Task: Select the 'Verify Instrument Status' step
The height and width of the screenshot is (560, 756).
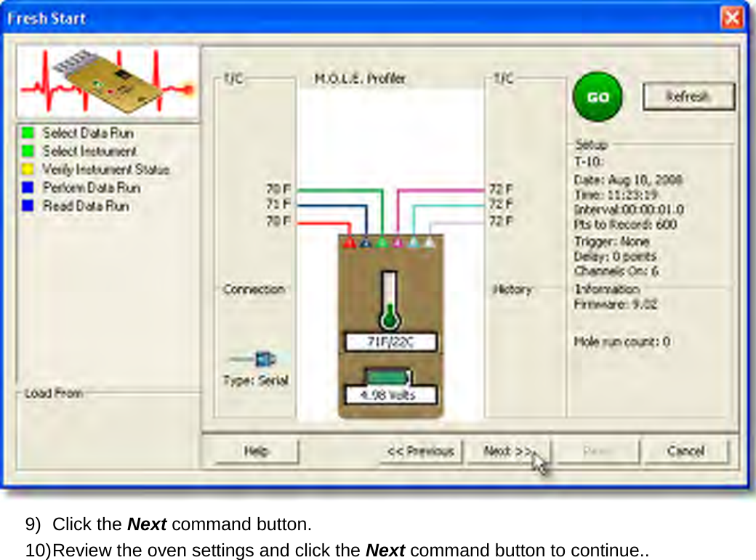Action: click(x=105, y=169)
